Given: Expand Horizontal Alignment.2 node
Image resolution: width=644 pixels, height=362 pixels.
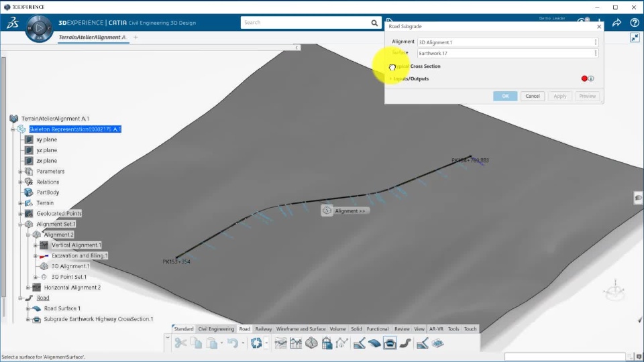Looking at the screenshot, I should click(28, 288).
